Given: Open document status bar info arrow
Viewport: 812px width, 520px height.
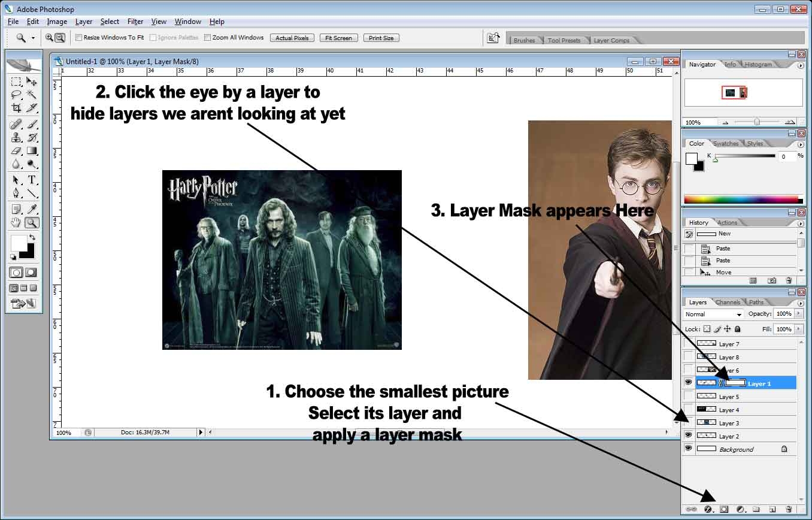Looking at the screenshot, I should click(201, 432).
